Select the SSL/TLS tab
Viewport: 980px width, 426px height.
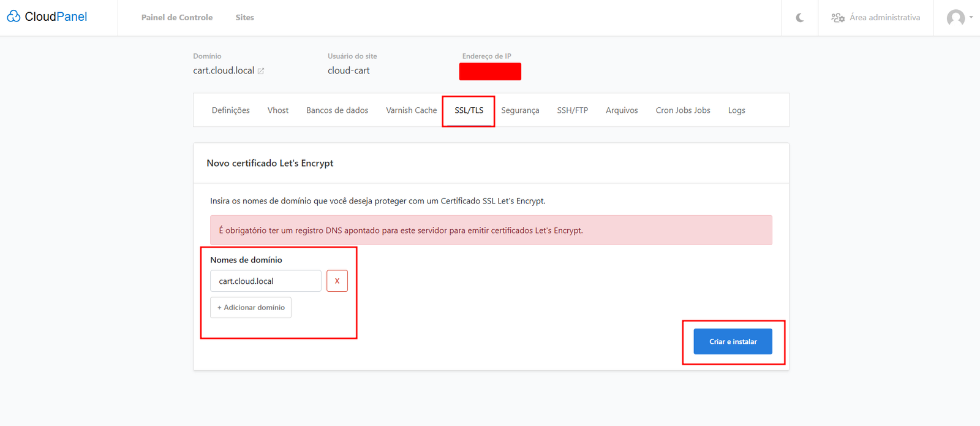point(469,110)
